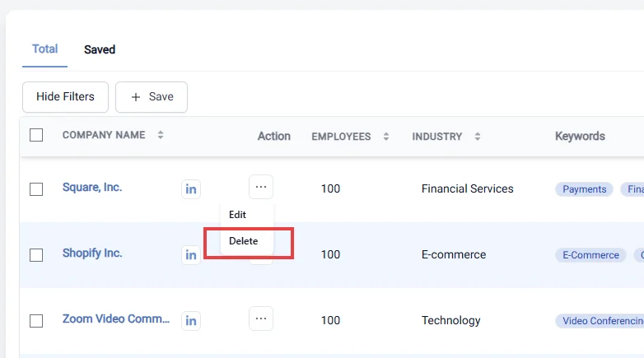Check the box for Shopify Inc. row
This screenshot has height=358, width=644.
tap(36, 255)
